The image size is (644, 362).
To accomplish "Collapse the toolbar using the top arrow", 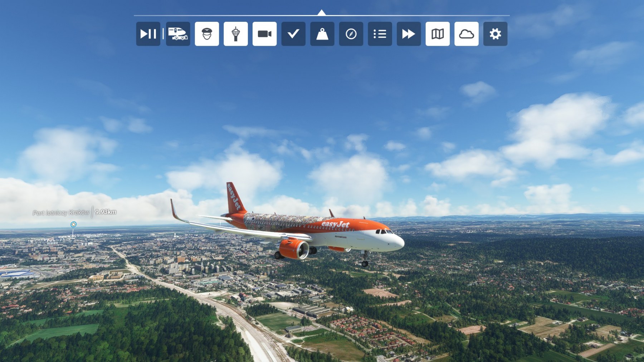I will 322,13.
